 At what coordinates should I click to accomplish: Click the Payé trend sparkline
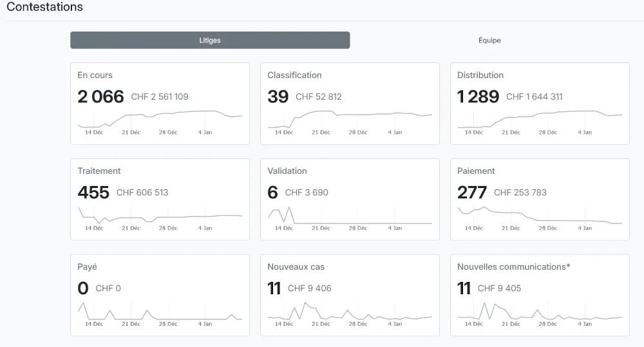click(x=160, y=311)
